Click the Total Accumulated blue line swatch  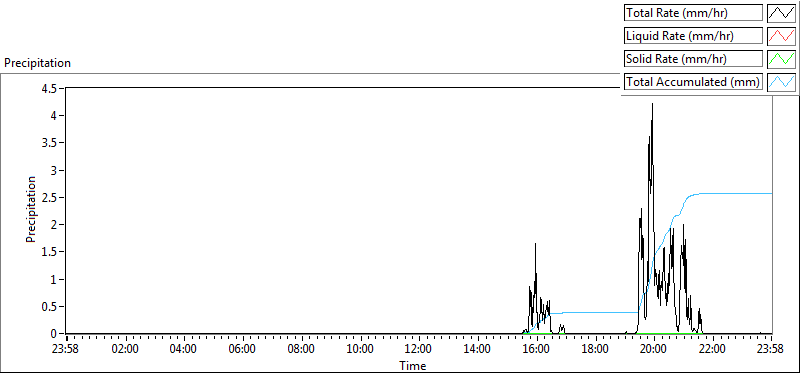tap(782, 82)
